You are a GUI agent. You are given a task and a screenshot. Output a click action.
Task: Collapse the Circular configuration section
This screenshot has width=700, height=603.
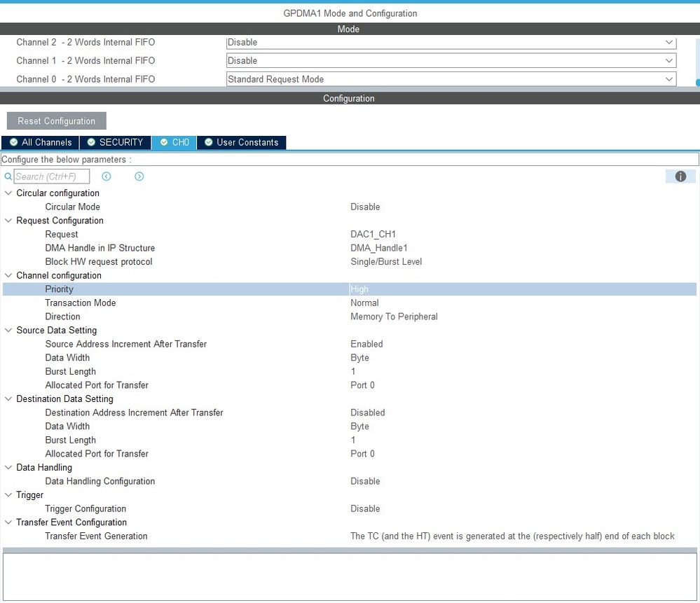[x=8, y=193]
